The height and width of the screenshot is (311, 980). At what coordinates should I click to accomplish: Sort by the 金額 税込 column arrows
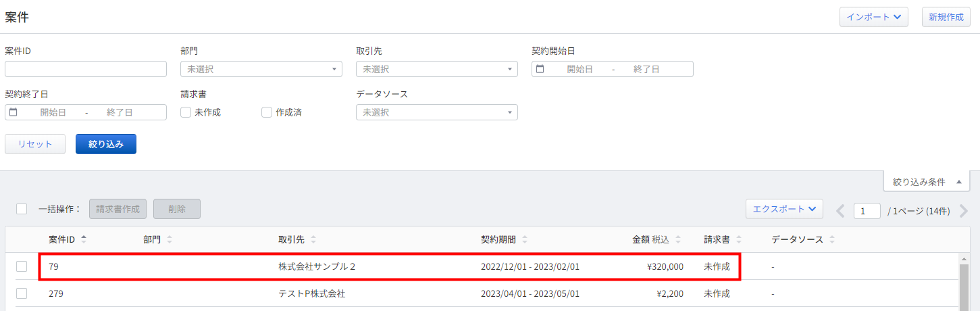(678, 239)
